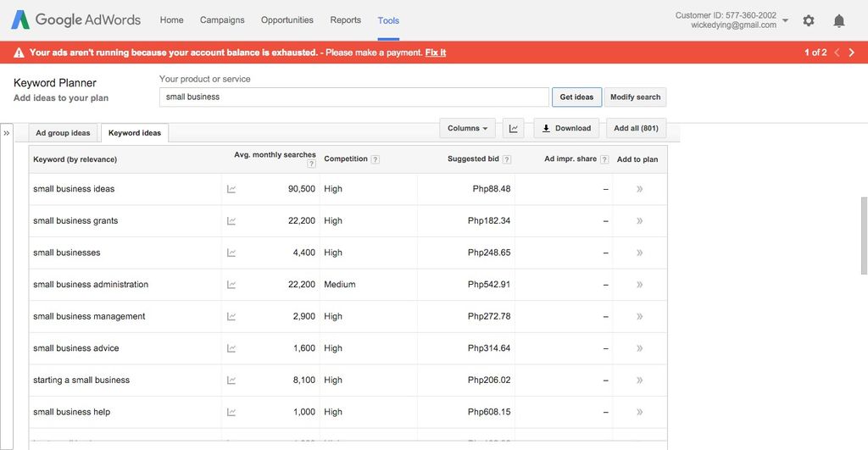Go to previous alert with left arrow

click(x=837, y=53)
